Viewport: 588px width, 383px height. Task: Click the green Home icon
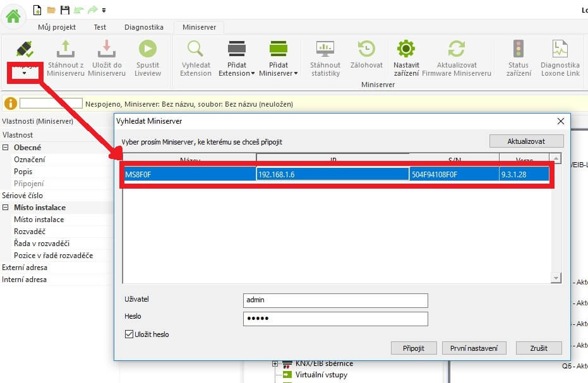[x=13, y=16]
